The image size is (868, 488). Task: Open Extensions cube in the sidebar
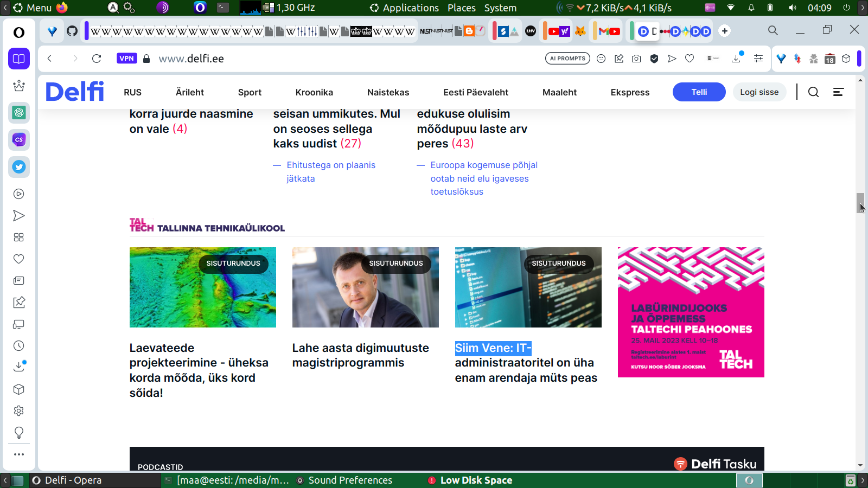pos(19,389)
